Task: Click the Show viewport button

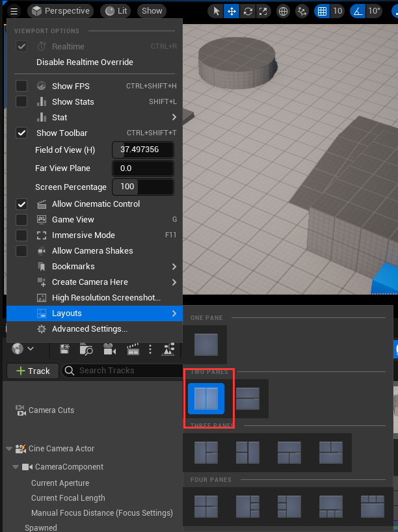Action: (x=152, y=11)
